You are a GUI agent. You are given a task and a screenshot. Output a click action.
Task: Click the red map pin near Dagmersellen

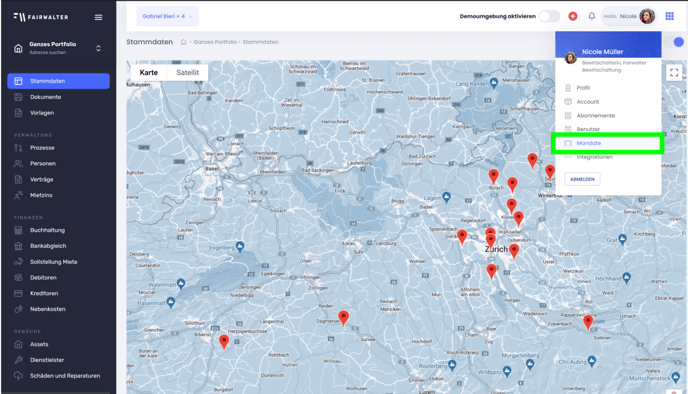point(344,317)
